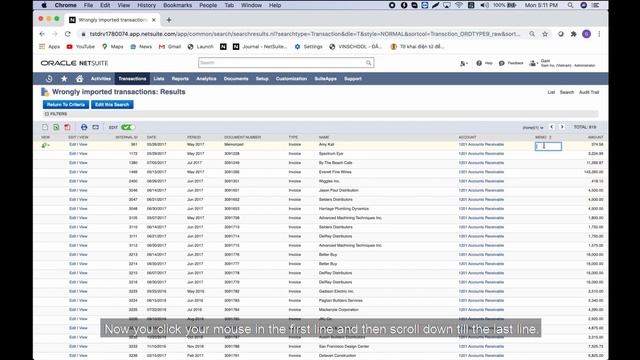Go to the NetSuite Home icon

pos(80,79)
